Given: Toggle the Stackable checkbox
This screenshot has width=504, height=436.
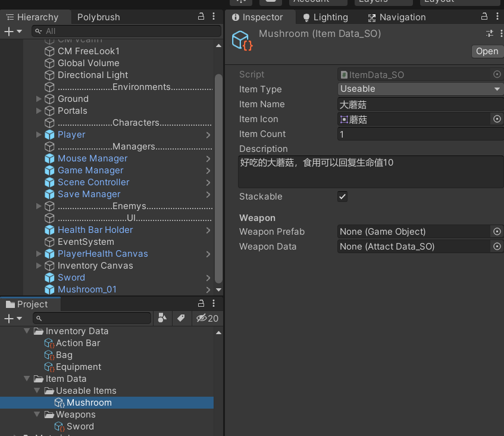Looking at the screenshot, I should click(x=342, y=196).
